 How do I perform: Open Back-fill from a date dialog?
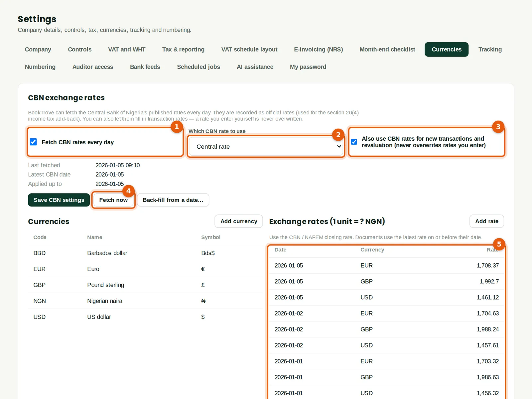pyautogui.click(x=173, y=200)
